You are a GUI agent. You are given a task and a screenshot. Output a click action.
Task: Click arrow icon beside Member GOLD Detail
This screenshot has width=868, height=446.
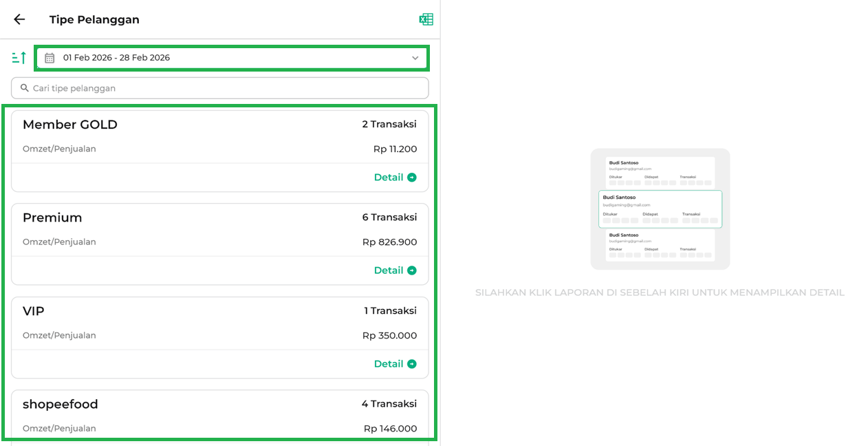[412, 178]
